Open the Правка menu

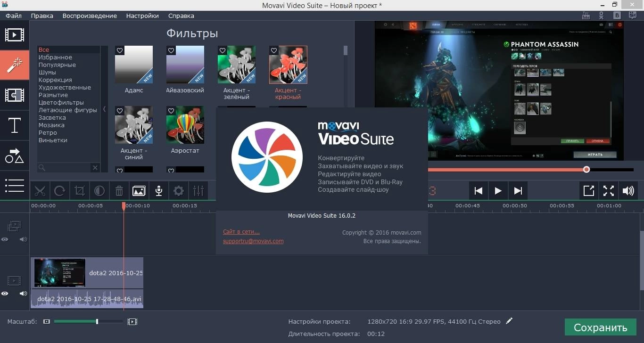42,16
